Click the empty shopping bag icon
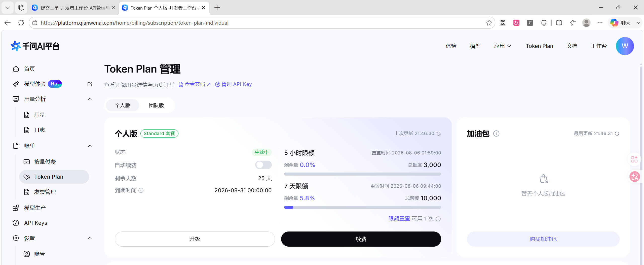The width and height of the screenshot is (644, 265). point(544,179)
